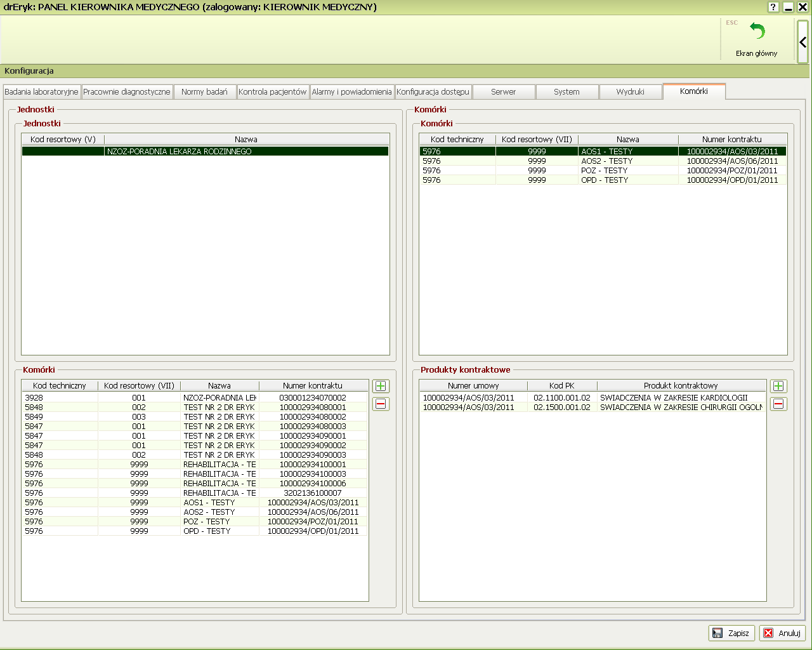Click contract number 100002934/OPD/01/2011 in the upper table
The image size is (812, 650).
point(732,180)
